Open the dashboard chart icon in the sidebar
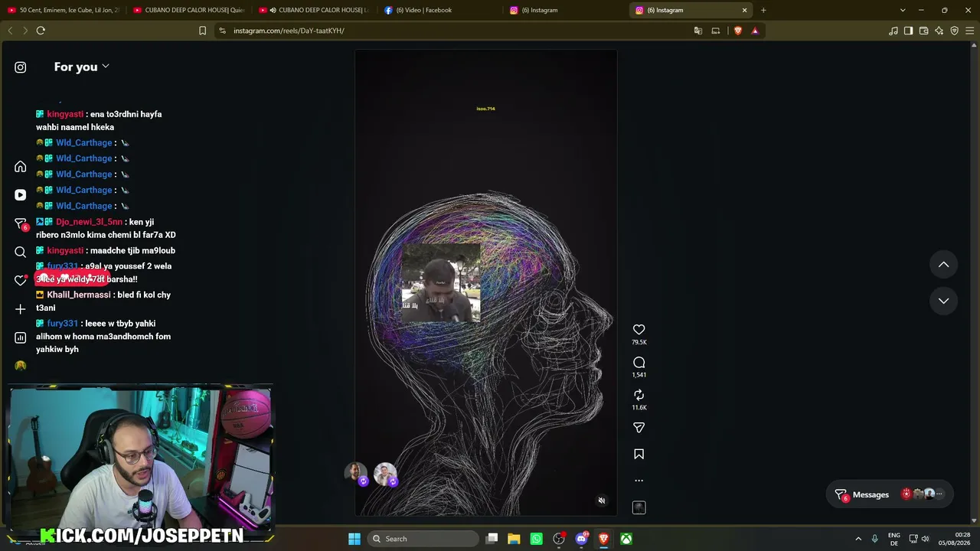This screenshot has width=980, height=551. [x=21, y=337]
